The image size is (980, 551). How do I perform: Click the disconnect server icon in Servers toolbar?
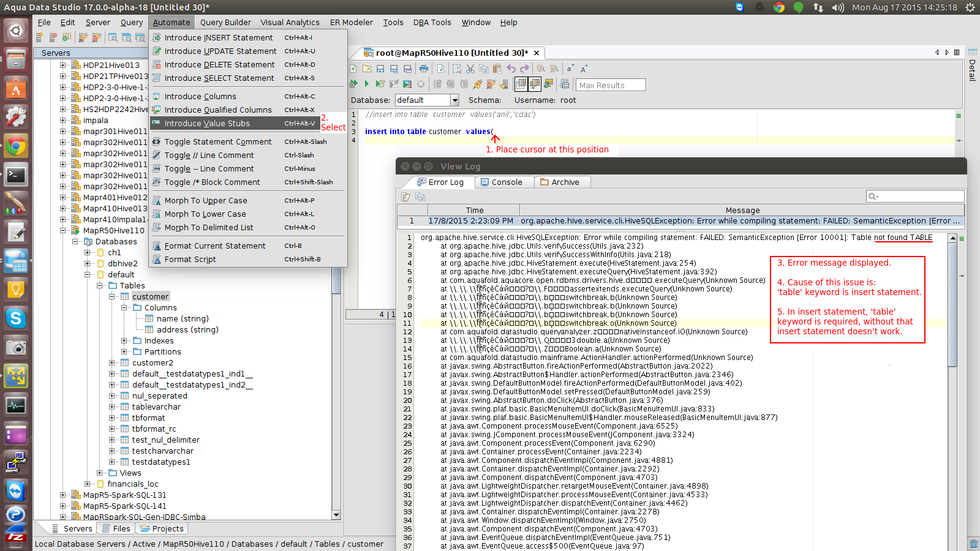(96, 37)
